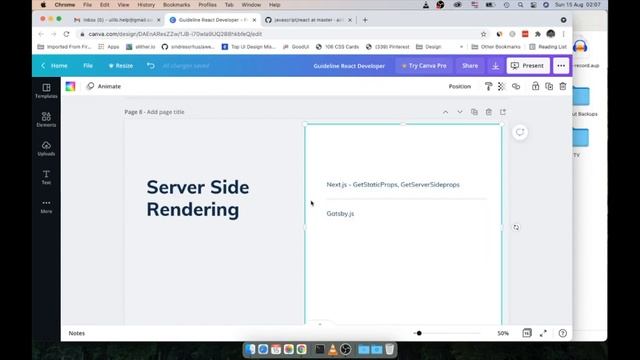Screen dimensions: 640x360
Task: Open a new browser tab
Action: [365, 20]
